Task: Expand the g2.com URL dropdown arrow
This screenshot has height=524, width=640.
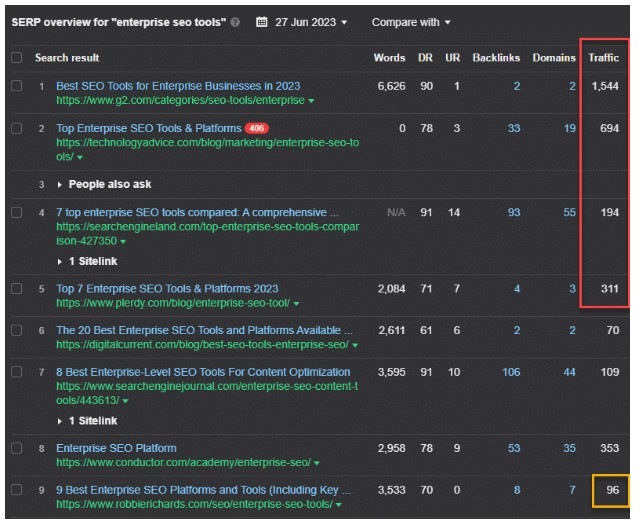Action: 311,101
